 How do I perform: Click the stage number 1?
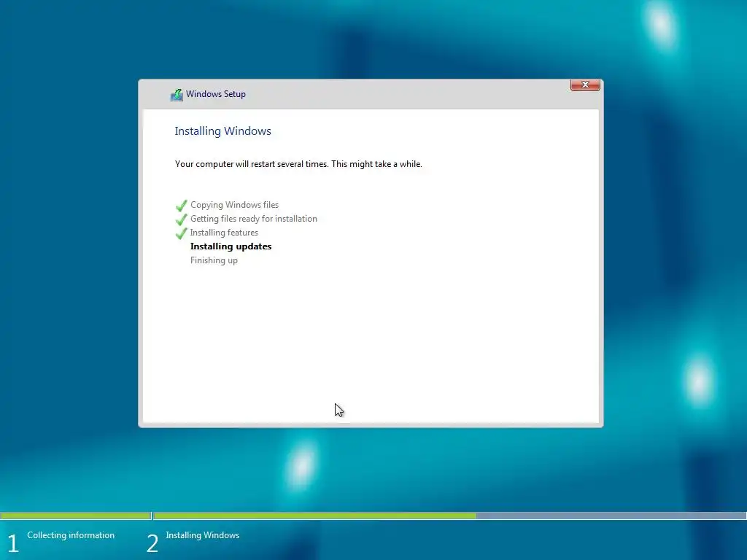(13, 543)
